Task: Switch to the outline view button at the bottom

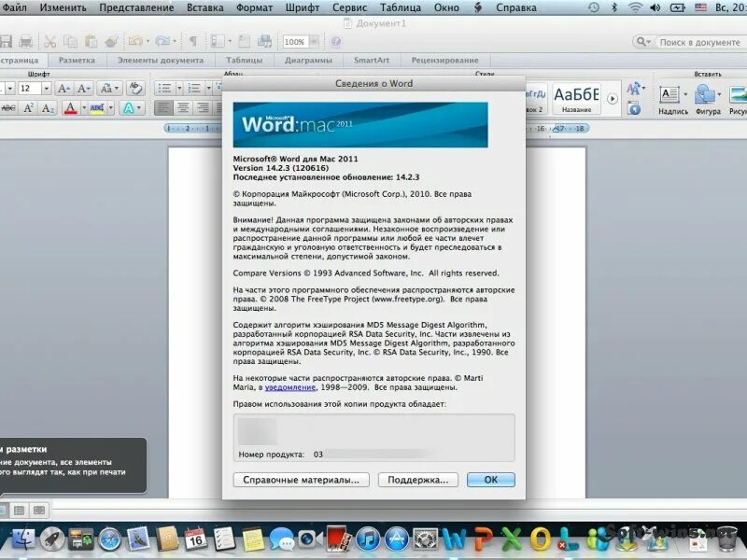Action: tap(19, 511)
